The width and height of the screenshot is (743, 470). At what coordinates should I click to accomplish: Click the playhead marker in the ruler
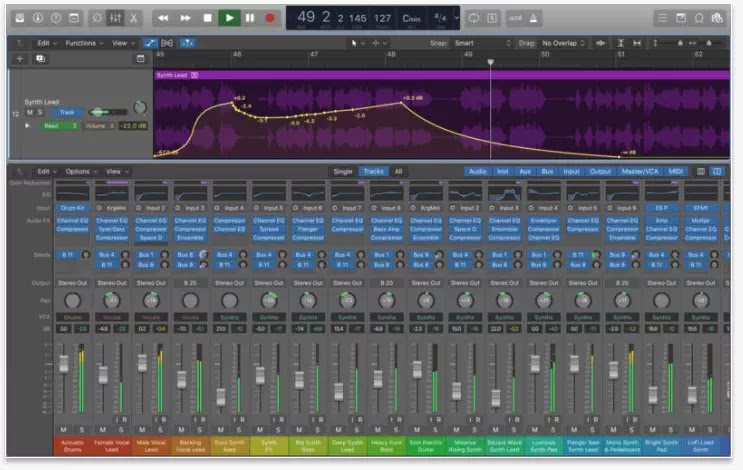490,62
